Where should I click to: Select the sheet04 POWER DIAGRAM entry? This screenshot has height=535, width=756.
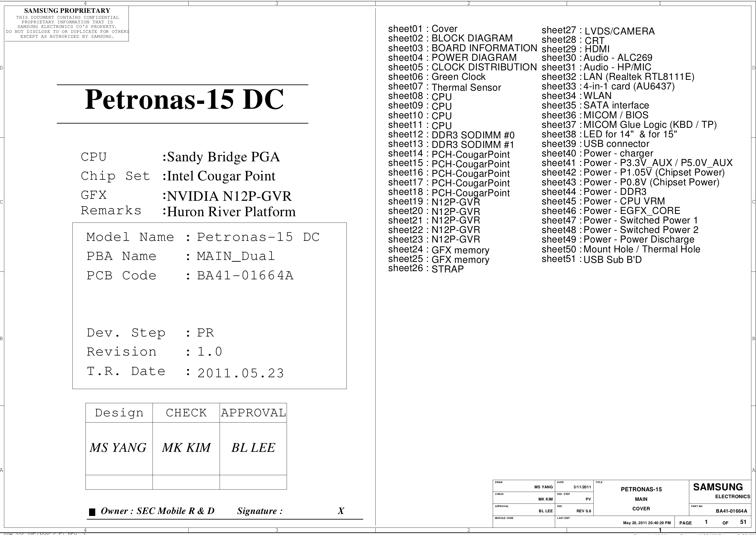click(452, 58)
